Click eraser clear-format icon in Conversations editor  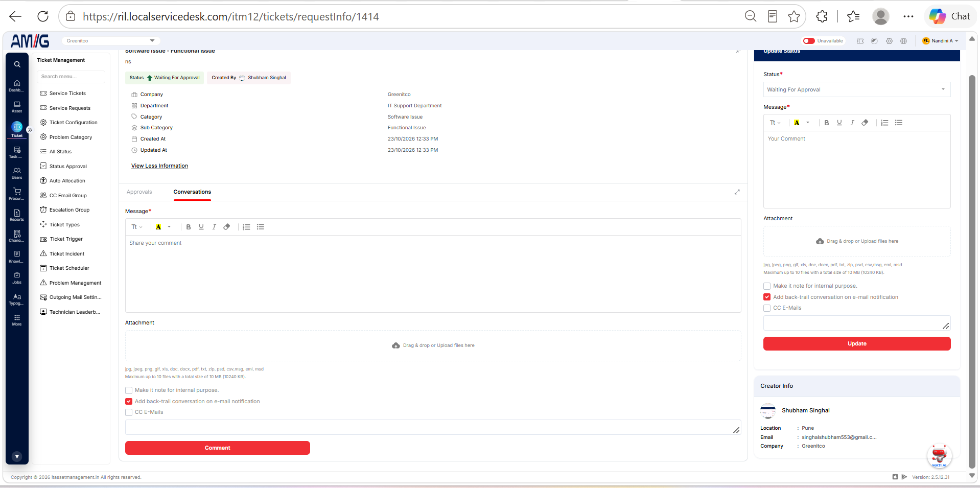[x=227, y=227]
